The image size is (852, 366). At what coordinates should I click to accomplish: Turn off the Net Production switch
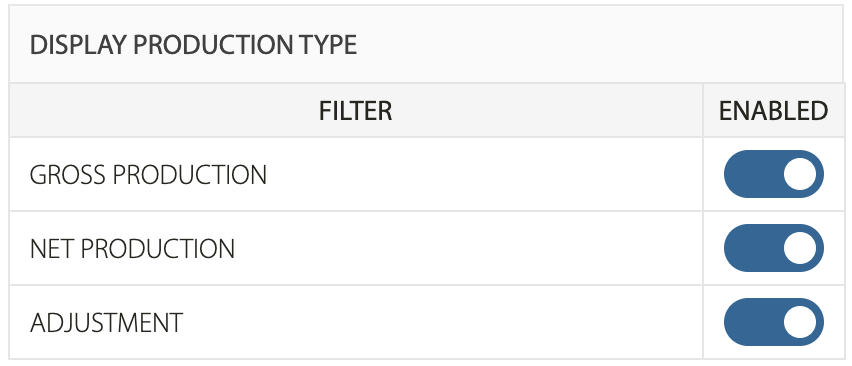774,248
